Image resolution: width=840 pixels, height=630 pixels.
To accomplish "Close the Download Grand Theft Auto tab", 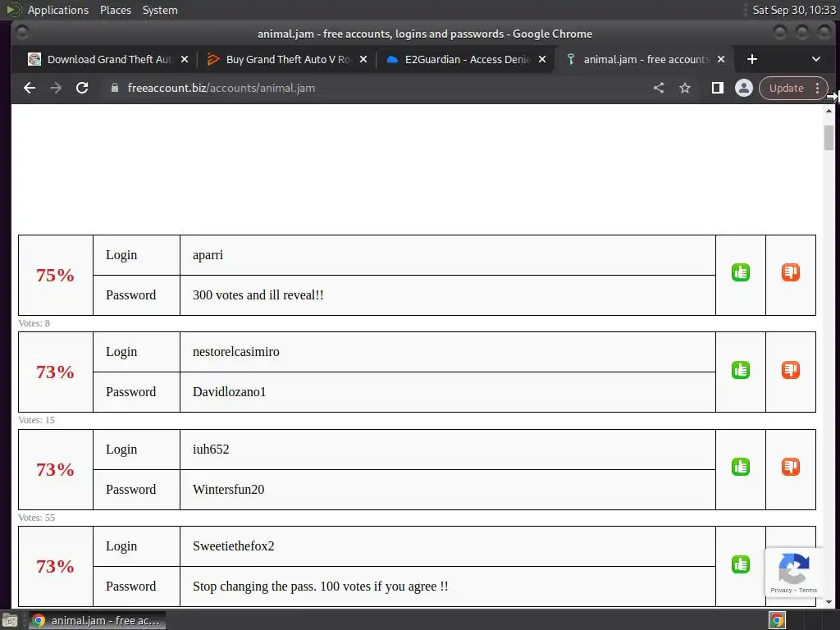I will tap(185, 59).
